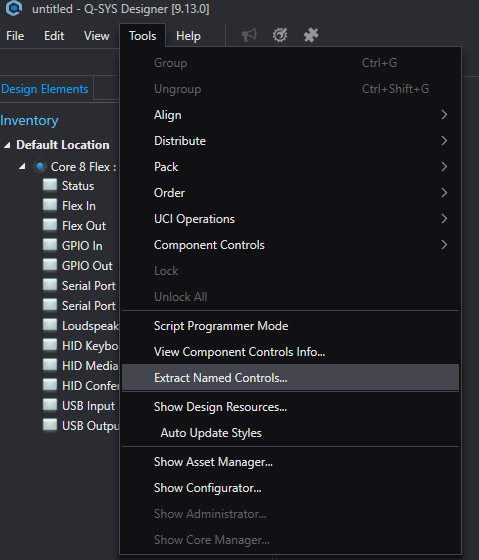Click the HID Media component icon
The height and width of the screenshot is (560, 479).
pyautogui.click(x=50, y=365)
